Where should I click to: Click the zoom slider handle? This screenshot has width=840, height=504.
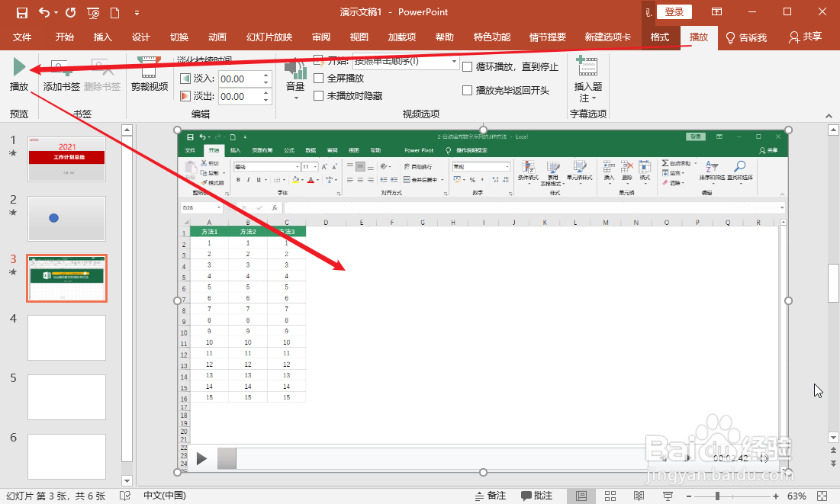717,496
